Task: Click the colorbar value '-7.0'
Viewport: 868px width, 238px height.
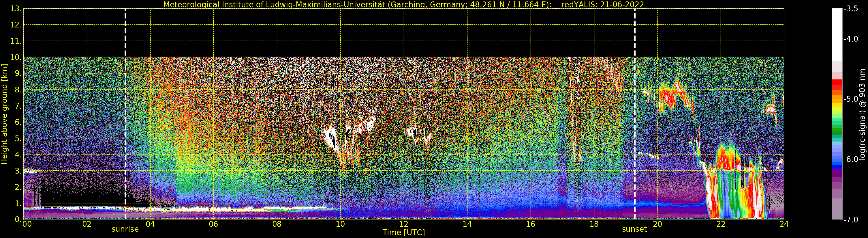Action: click(851, 220)
